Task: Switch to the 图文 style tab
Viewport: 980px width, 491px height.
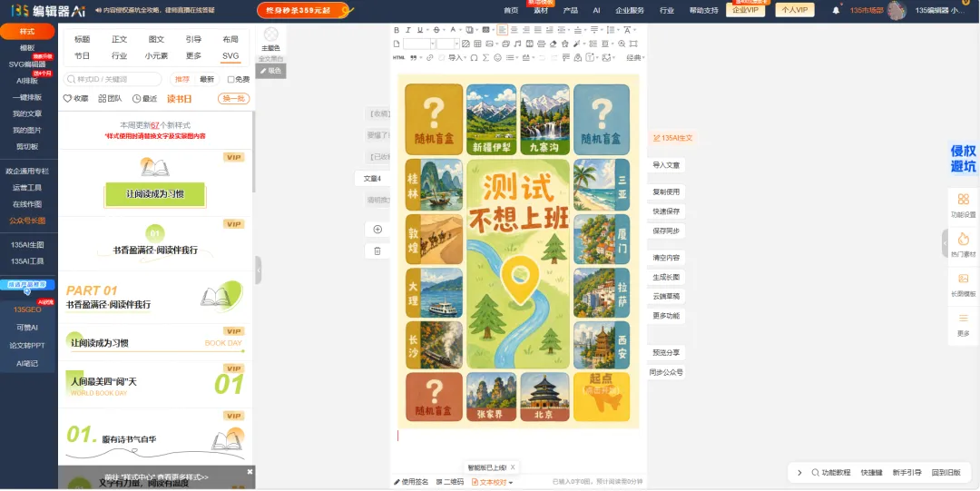Action: click(156, 39)
